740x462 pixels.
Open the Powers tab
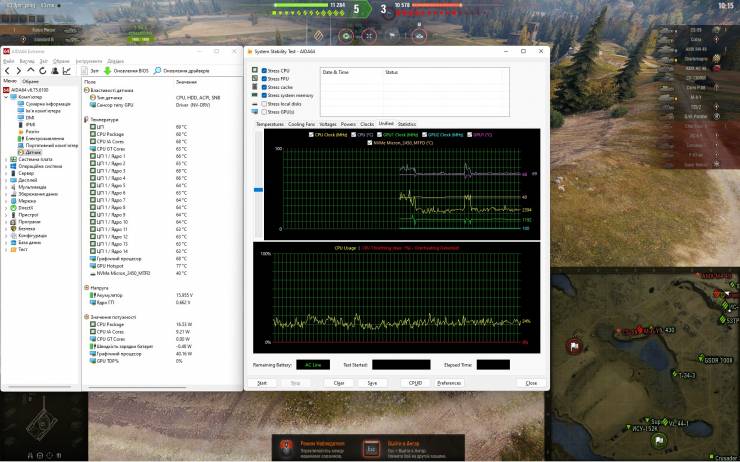coord(348,124)
